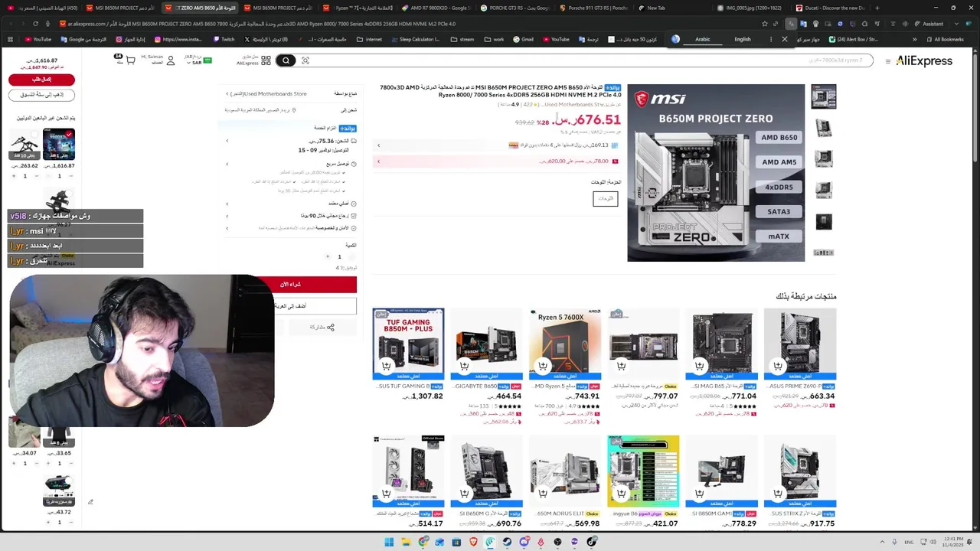Toggle the checked 1,616.87 cart item
The height and width of the screenshot is (551, 980).
point(69,135)
